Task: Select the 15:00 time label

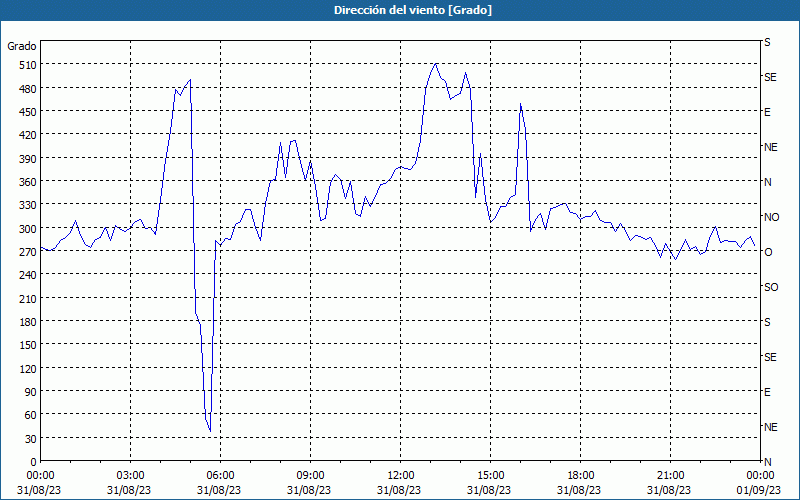Action: 490,476
